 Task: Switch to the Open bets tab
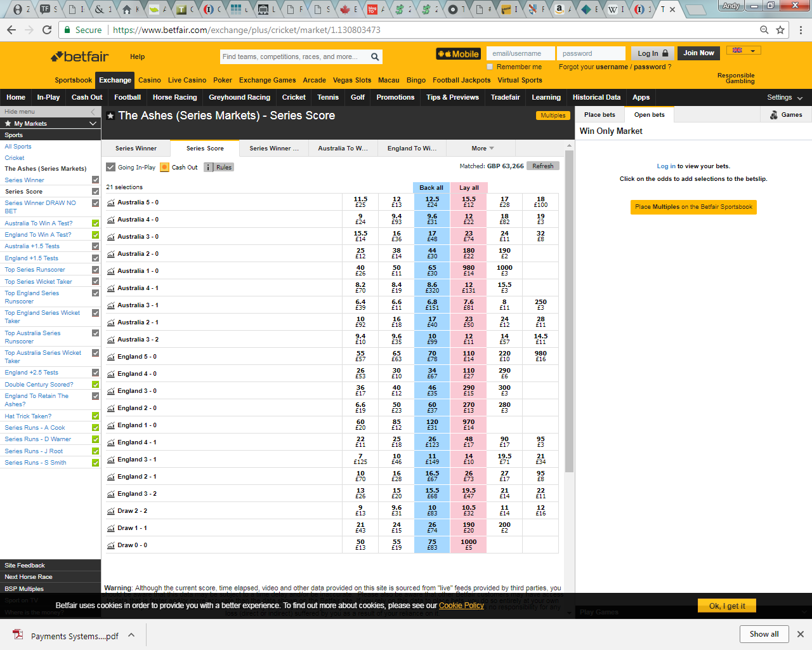[649, 115]
